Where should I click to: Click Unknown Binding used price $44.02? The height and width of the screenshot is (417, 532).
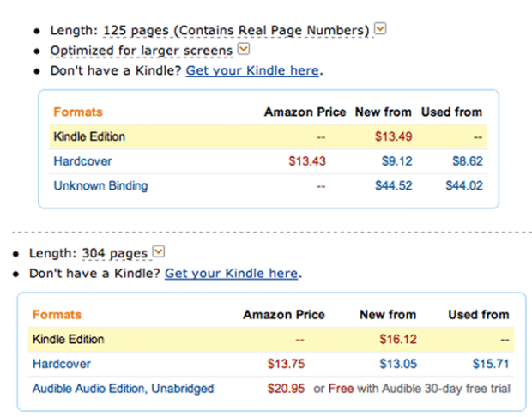463,185
